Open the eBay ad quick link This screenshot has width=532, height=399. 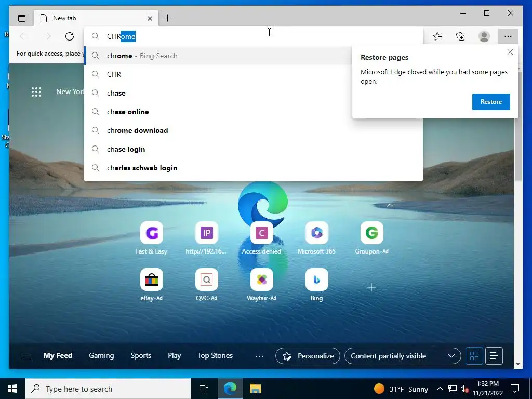pyautogui.click(x=151, y=285)
